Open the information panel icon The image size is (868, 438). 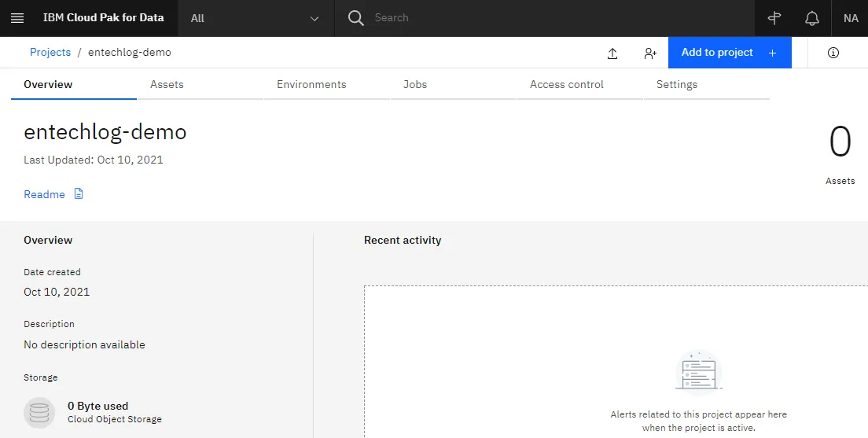pyautogui.click(x=833, y=53)
